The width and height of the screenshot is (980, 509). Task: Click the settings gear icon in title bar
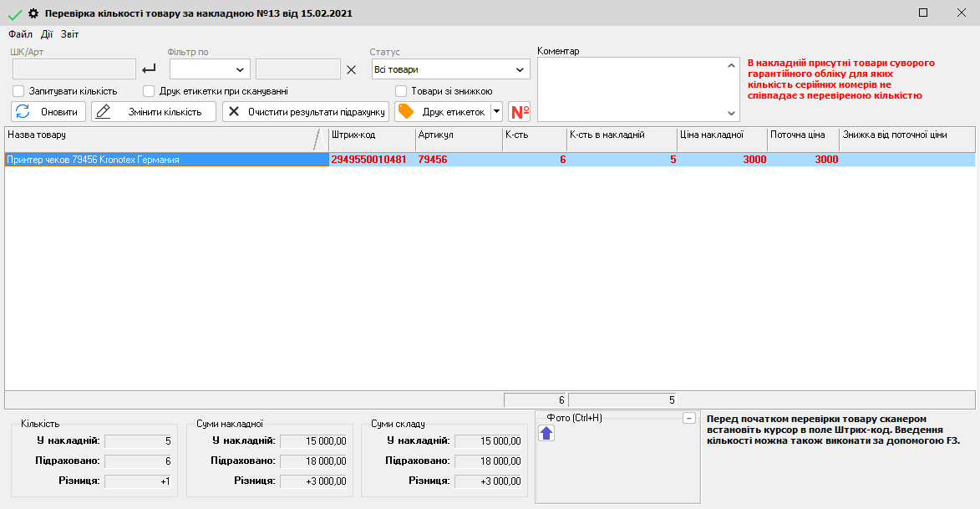coord(33,13)
